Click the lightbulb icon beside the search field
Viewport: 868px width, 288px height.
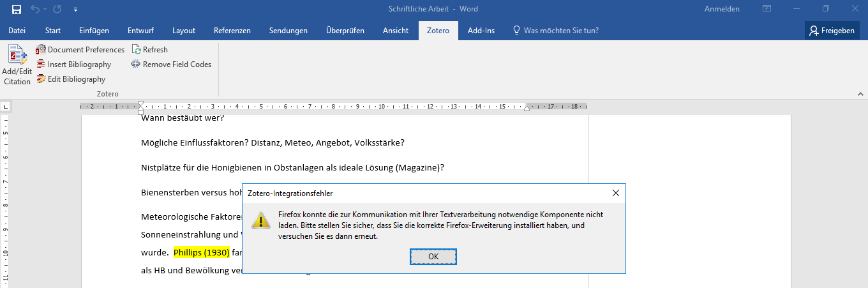coord(516,30)
